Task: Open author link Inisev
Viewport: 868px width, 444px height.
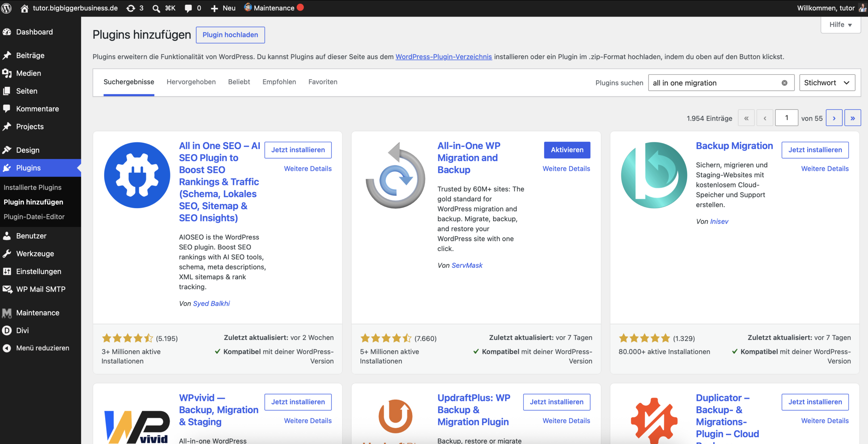Action: pyautogui.click(x=719, y=221)
